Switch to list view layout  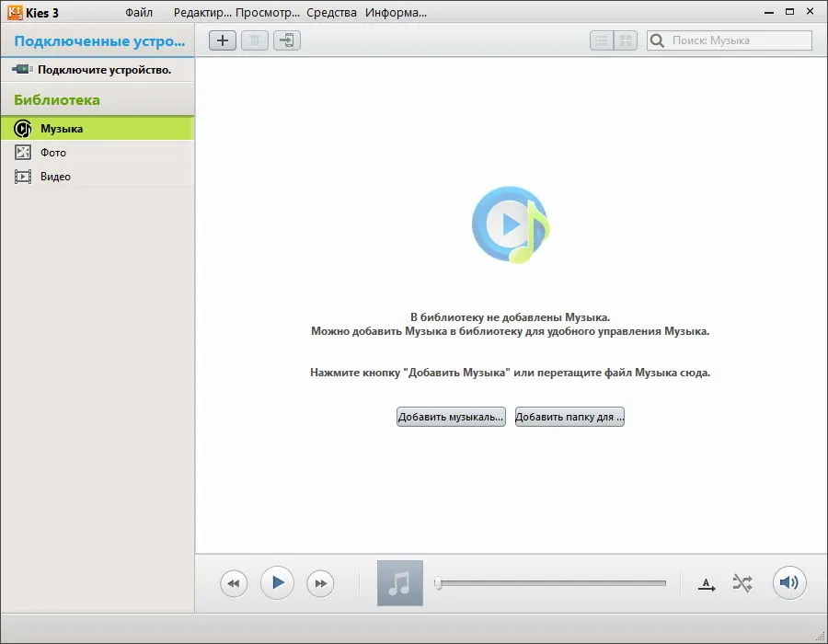pos(602,40)
